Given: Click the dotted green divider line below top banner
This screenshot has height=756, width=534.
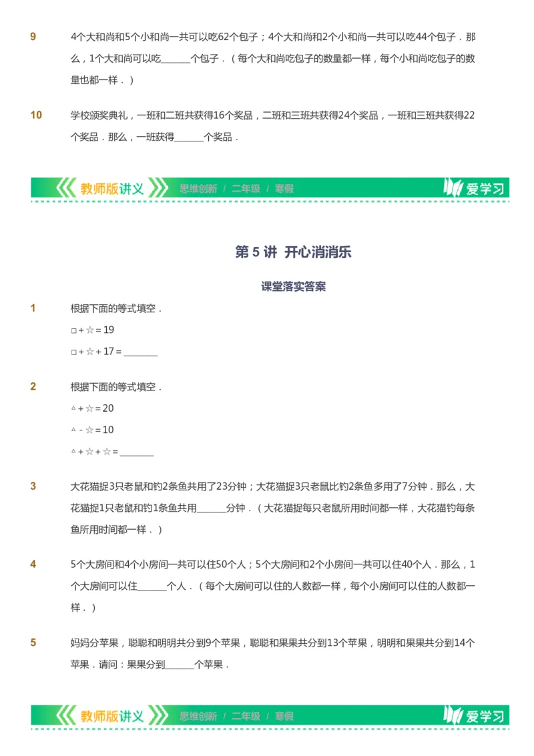Looking at the screenshot, I should (x=267, y=200).
